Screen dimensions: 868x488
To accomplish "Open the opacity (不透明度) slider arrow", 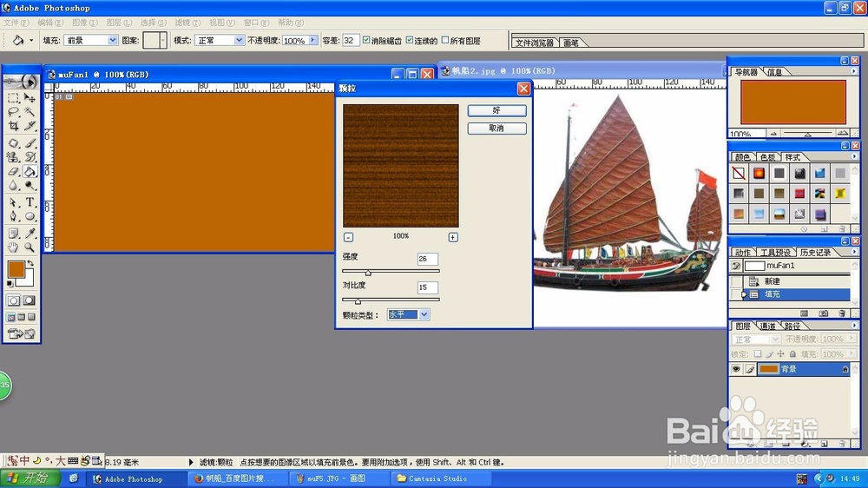I will (312, 40).
